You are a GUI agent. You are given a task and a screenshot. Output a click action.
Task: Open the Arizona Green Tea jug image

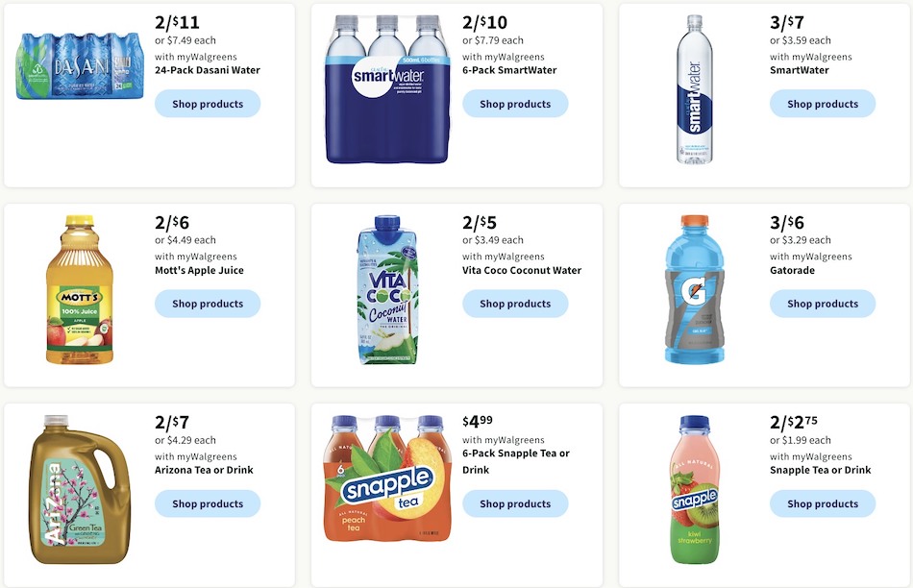tap(80, 489)
